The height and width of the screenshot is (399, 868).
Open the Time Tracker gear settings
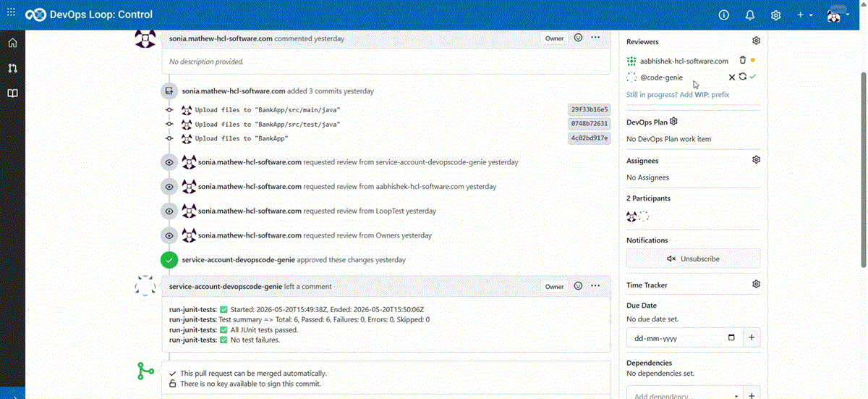756,285
